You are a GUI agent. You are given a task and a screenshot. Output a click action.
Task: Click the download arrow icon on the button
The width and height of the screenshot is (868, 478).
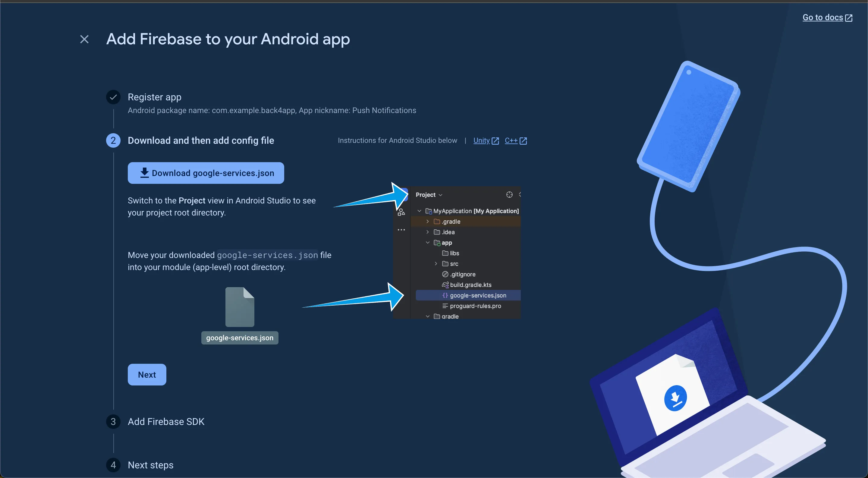[x=144, y=173]
